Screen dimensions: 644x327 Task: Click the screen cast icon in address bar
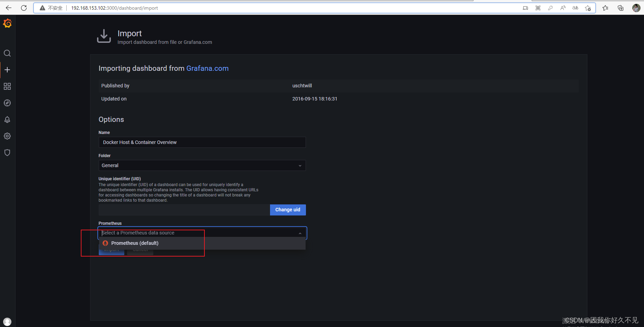coord(526,8)
